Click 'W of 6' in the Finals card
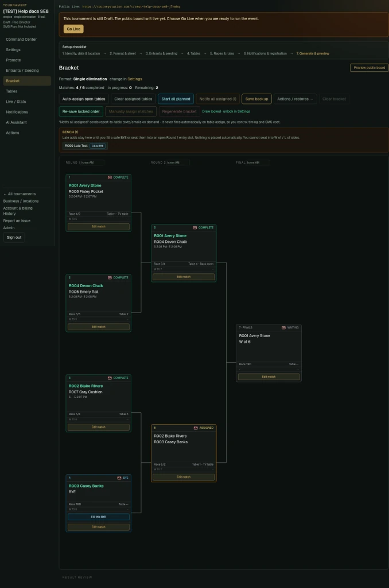389x588 pixels. pyautogui.click(x=245, y=342)
